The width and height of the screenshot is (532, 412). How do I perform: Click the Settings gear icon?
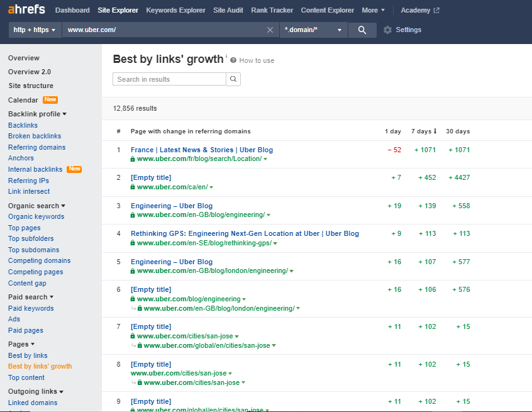pyautogui.click(x=388, y=30)
